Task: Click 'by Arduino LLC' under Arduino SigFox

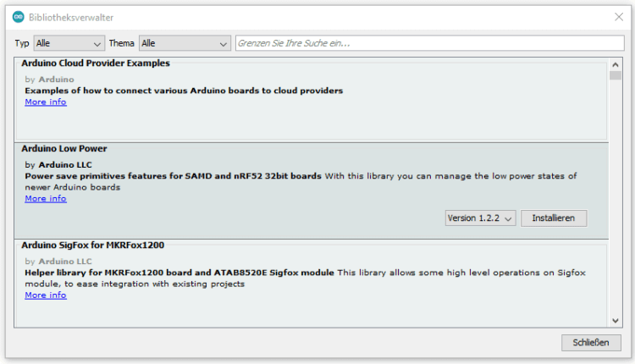Action: coord(58,262)
